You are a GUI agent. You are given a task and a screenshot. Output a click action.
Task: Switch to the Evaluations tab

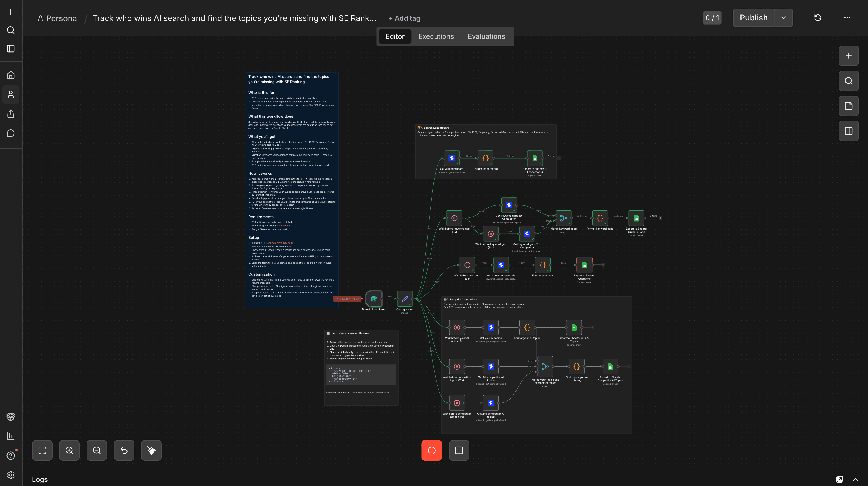tap(486, 36)
